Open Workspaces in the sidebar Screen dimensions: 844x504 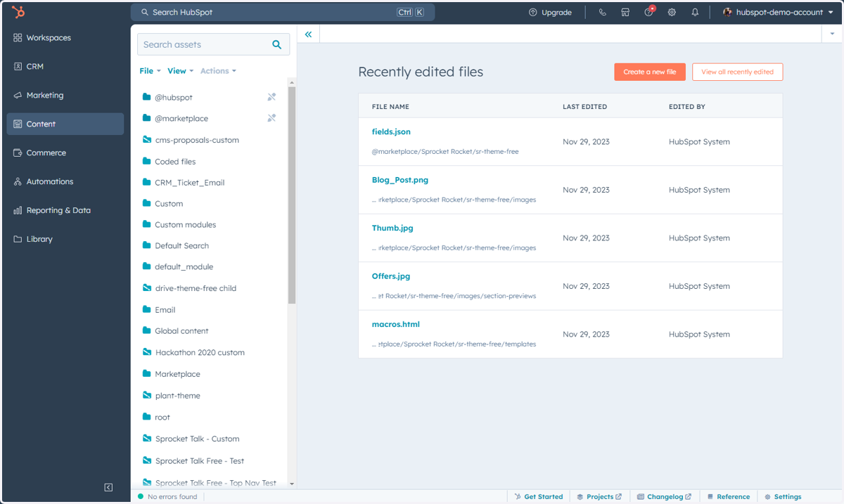(x=65, y=38)
